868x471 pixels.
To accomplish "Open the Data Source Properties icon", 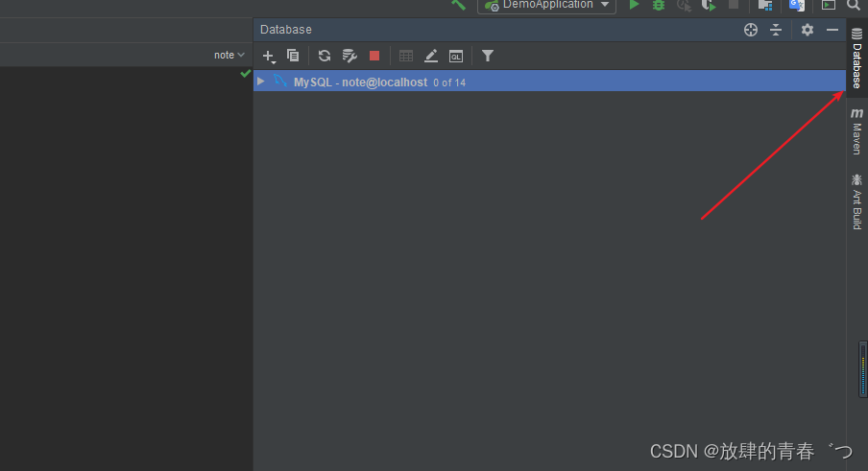I will point(350,56).
